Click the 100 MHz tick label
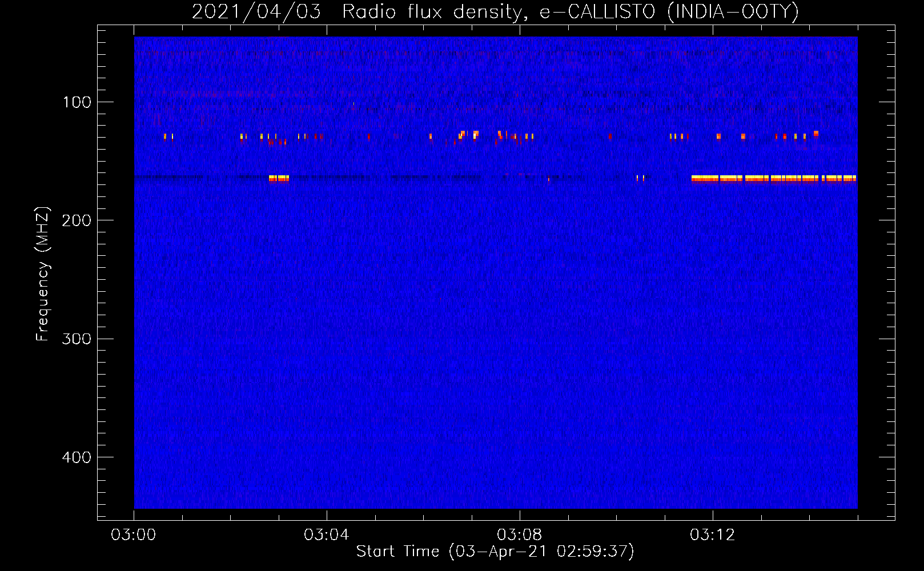Image resolution: width=924 pixels, height=571 pixels. (x=77, y=102)
